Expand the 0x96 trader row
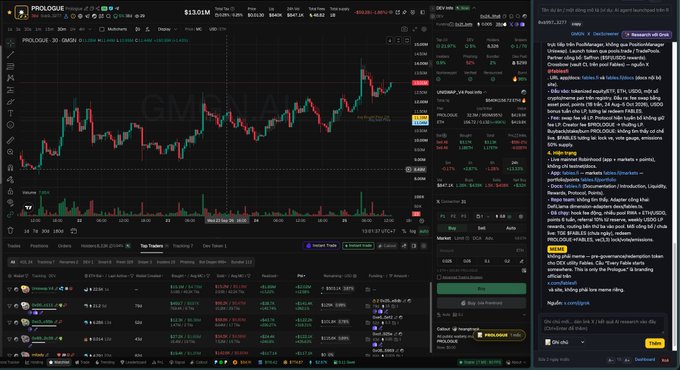Image resolution: width=680 pixels, height=370 pixels. (10, 305)
